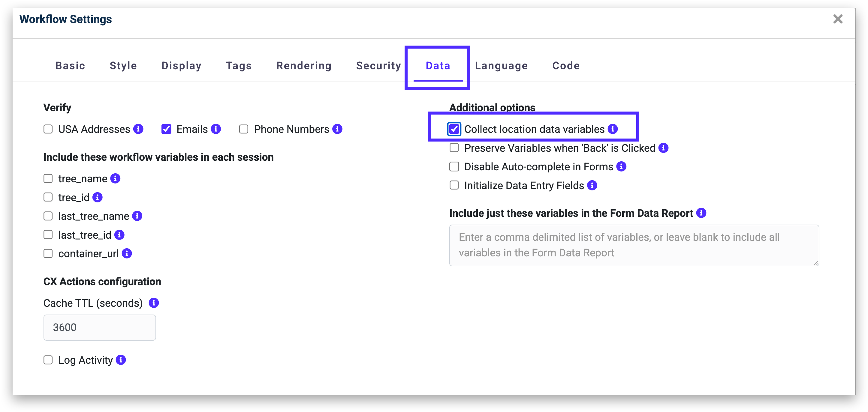Click info icon beside Initialize Data Entry Fields
Viewport: 868px width, 412px height.
click(x=592, y=186)
